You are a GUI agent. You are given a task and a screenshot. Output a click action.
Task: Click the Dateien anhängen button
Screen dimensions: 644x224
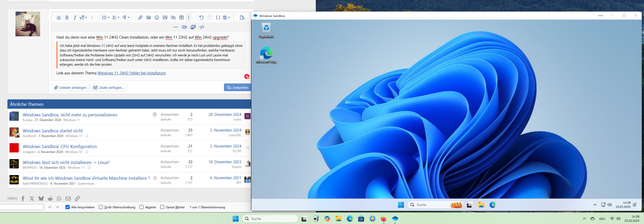(x=70, y=88)
